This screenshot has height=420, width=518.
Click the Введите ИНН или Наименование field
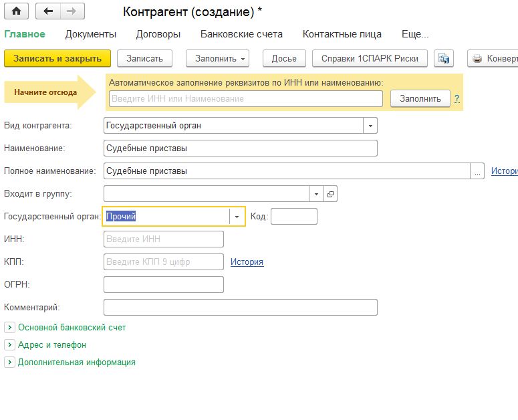[246, 98]
